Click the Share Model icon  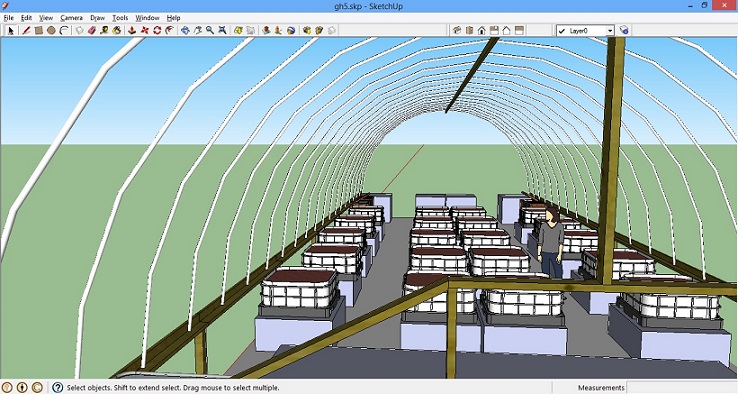tap(319, 30)
